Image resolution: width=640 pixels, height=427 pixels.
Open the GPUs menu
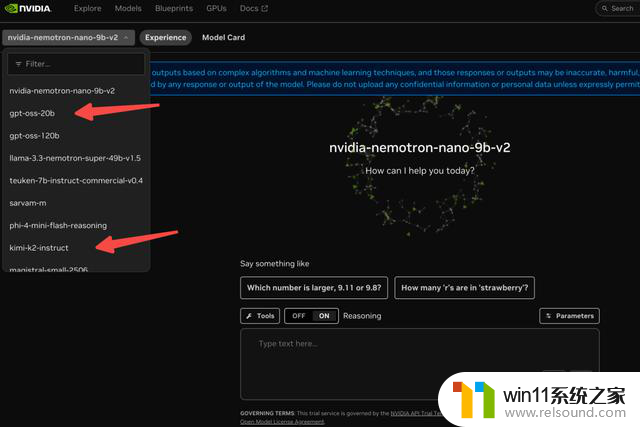point(216,8)
